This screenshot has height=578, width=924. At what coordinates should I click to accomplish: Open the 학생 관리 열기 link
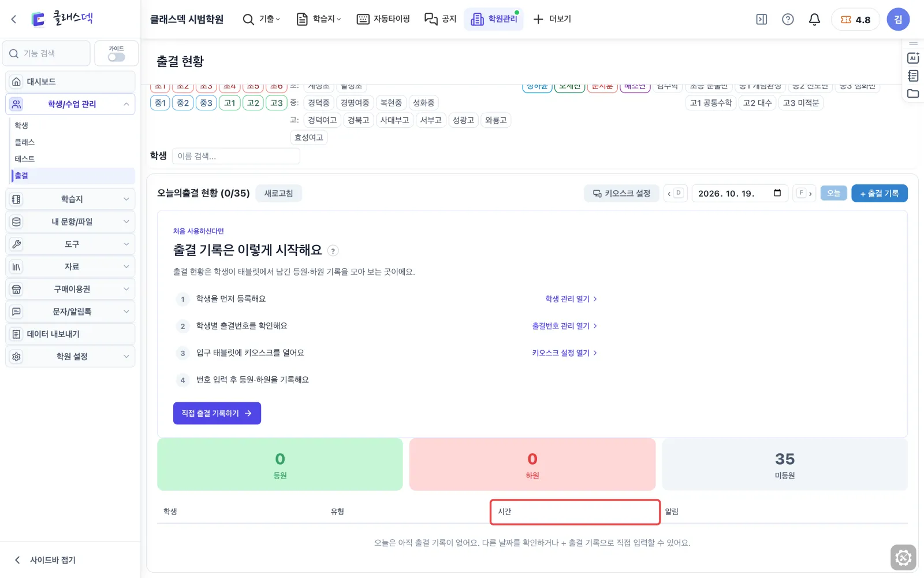click(x=571, y=299)
